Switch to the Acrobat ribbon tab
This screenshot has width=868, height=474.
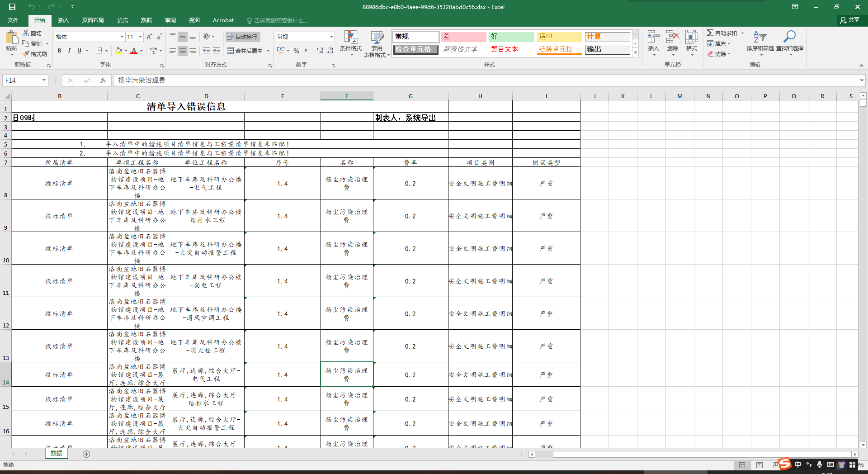(x=223, y=20)
